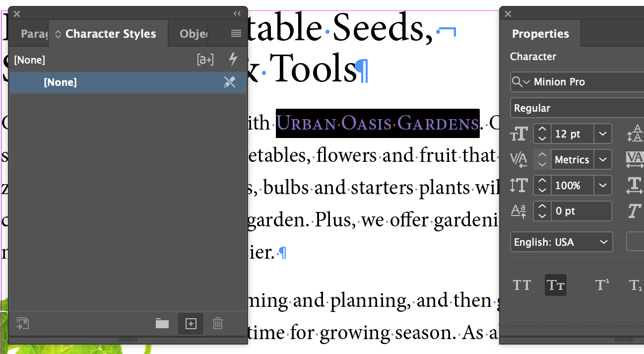Screen dimensions: 644x354
Task: Open the vertical scale dropdown
Action: [x=603, y=186]
